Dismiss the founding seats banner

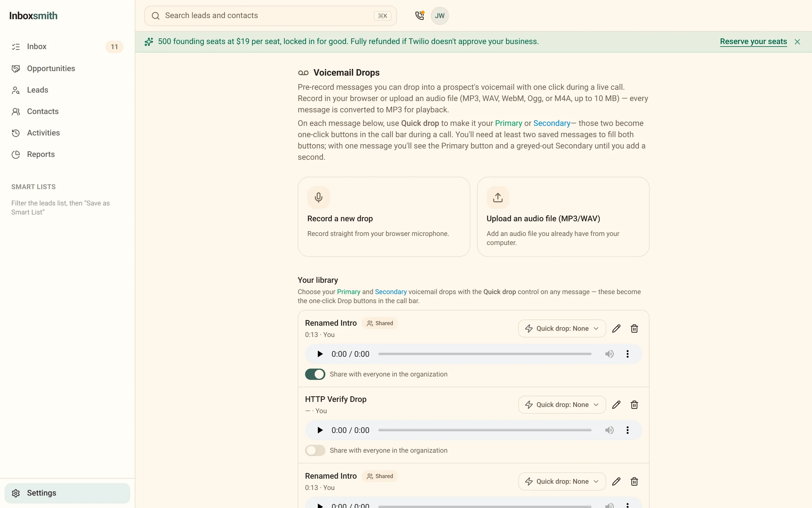point(797,42)
